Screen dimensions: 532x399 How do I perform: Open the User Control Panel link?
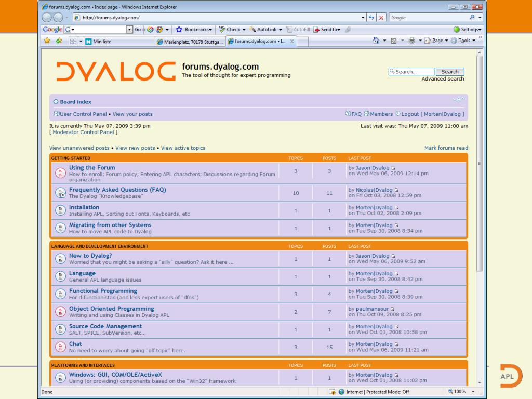coord(83,114)
